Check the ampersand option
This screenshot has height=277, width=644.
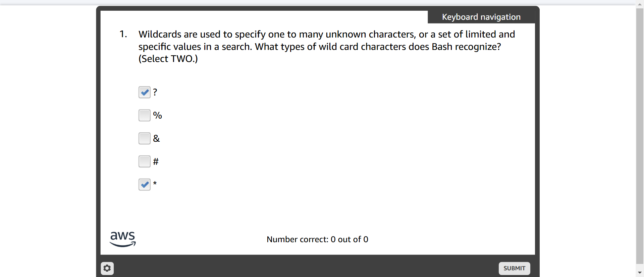pyautogui.click(x=145, y=138)
